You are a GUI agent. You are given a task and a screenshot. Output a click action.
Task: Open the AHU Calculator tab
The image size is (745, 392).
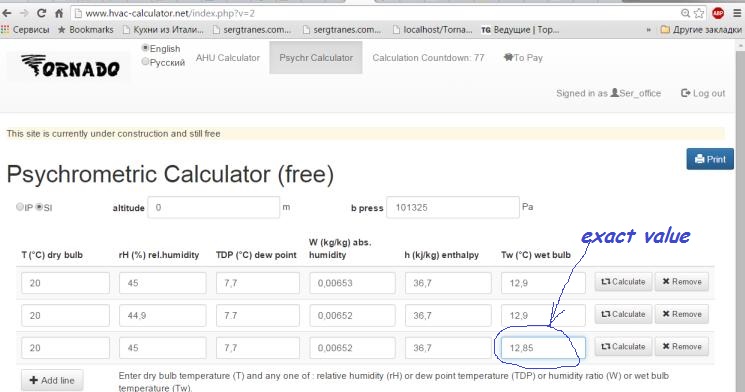[228, 57]
